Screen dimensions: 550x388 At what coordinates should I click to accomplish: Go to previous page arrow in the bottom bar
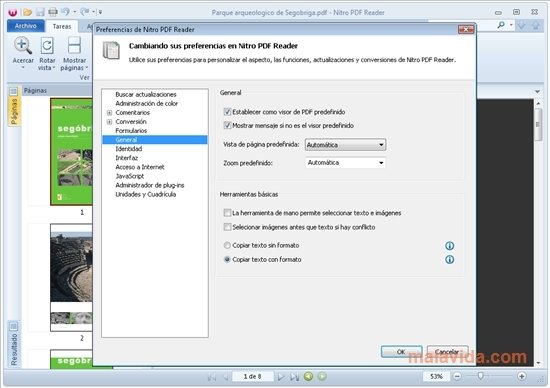point(226,377)
